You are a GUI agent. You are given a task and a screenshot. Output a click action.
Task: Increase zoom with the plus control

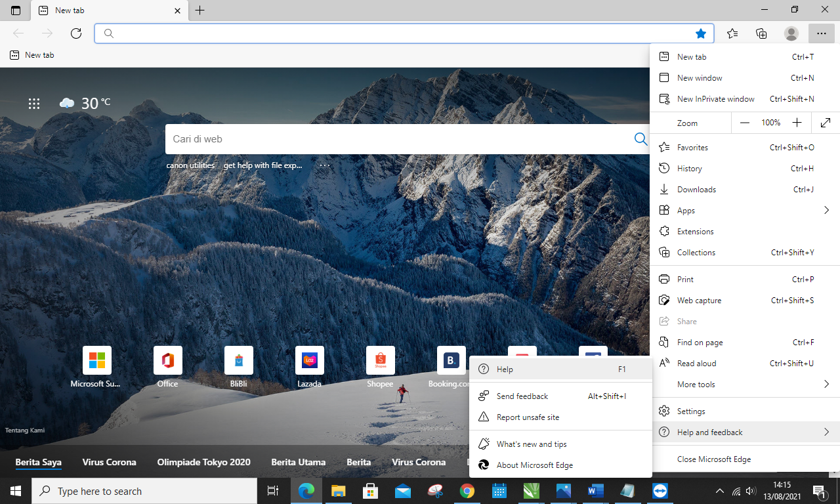(797, 123)
